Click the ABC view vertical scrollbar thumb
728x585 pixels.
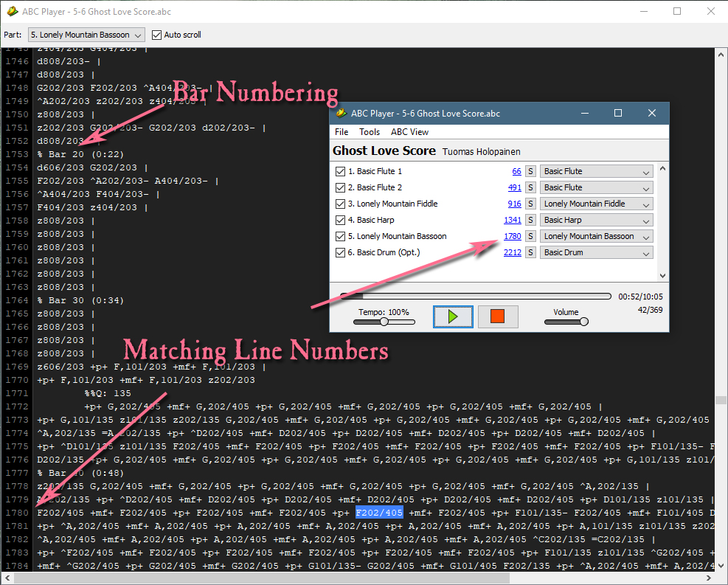(x=721, y=401)
